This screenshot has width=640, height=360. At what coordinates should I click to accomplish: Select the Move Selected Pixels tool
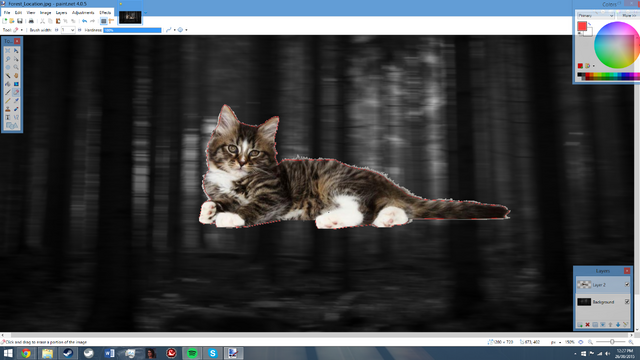(x=16, y=51)
